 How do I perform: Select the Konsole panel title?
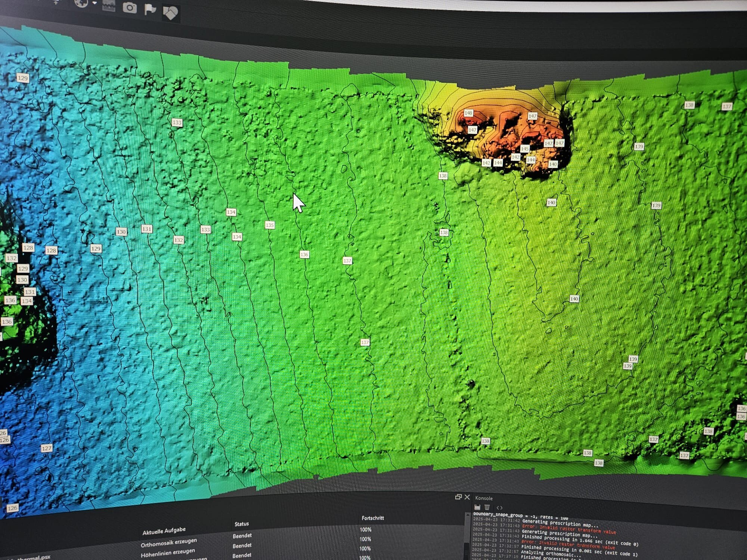(484, 498)
